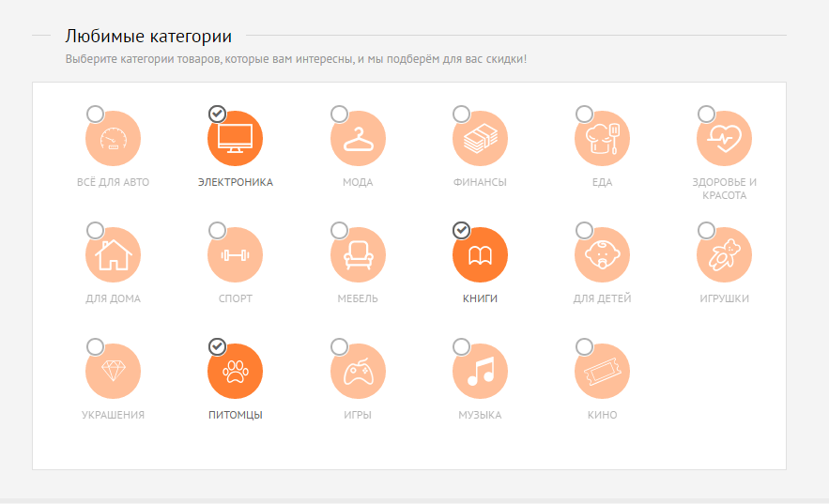Click the ДЛЯ ДЕТЕЙ label text
The height and width of the screenshot is (504, 829).
pyautogui.click(x=602, y=298)
